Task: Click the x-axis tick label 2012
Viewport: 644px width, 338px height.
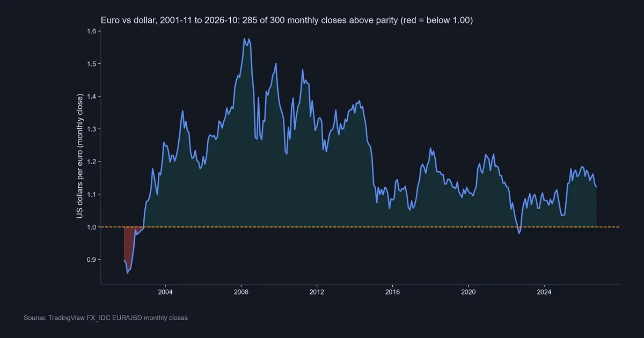Action: (x=317, y=293)
